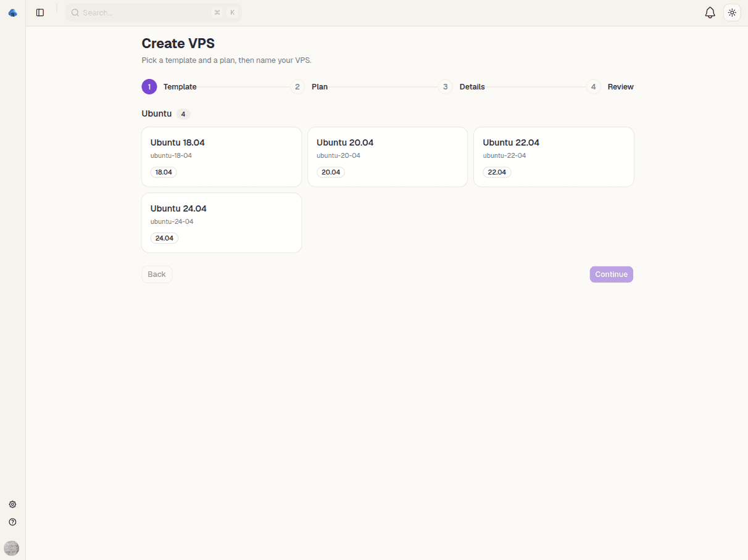Image resolution: width=748 pixels, height=560 pixels.
Task: Click the Back button
Action: point(157,274)
